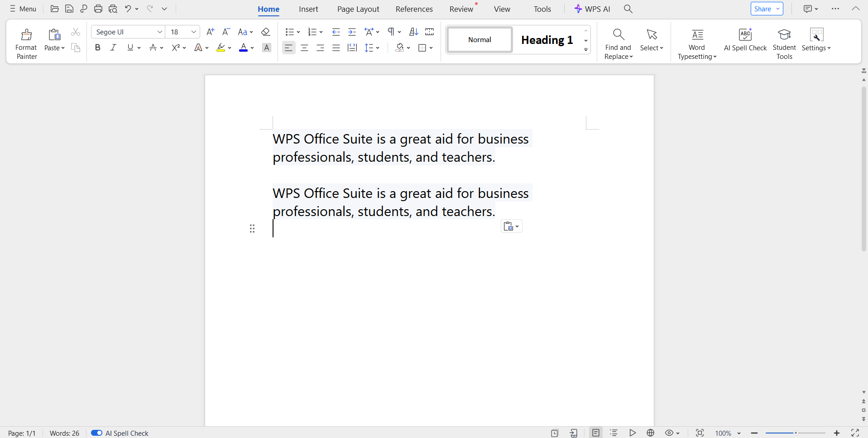Viewport: 868px width, 438px height.
Task: Toggle Italic formatting
Action: click(x=113, y=48)
